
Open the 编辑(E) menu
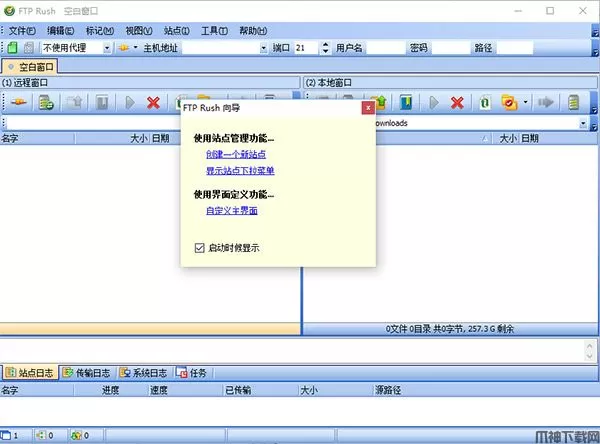coord(60,31)
